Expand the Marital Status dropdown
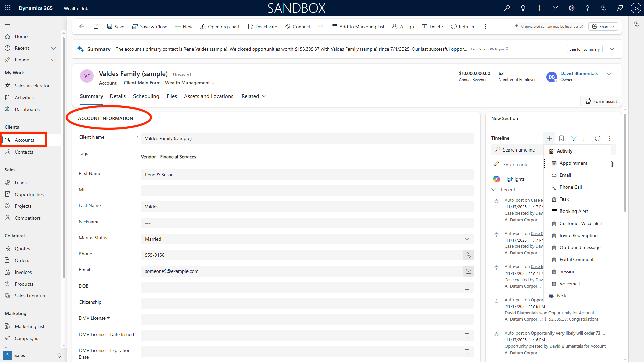 [x=467, y=239]
